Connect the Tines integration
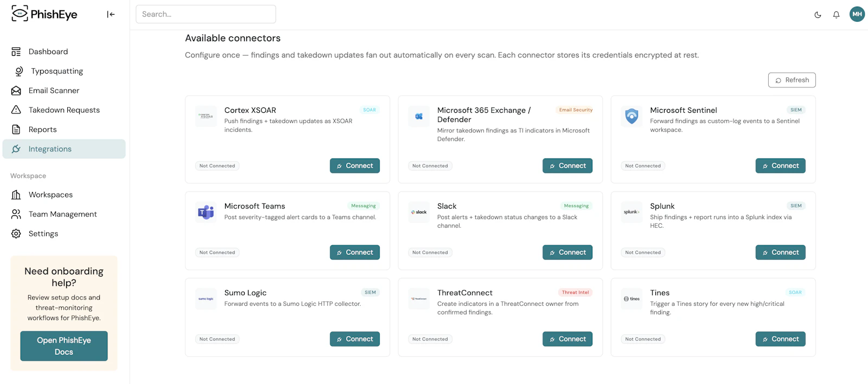The height and width of the screenshot is (384, 868). pyautogui.click(x=780, y=339)
